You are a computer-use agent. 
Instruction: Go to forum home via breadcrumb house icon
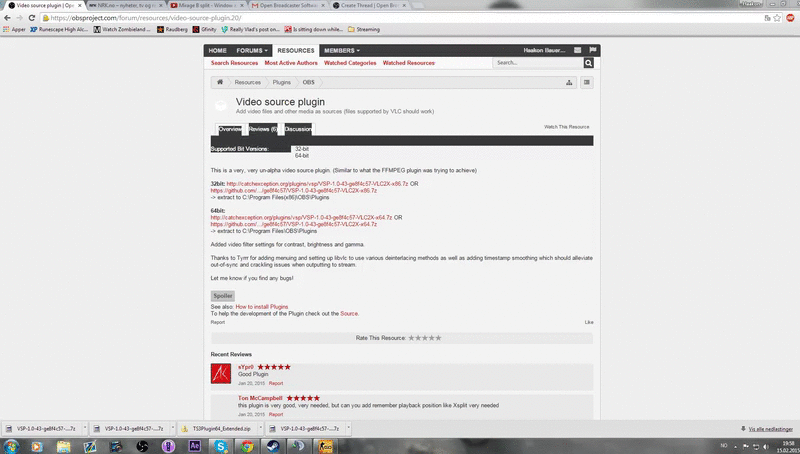coord(220,82)
